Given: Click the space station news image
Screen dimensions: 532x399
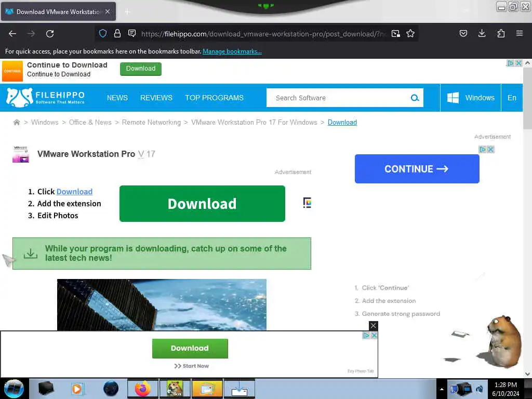Looking at the screenshot, I should 162,304.
